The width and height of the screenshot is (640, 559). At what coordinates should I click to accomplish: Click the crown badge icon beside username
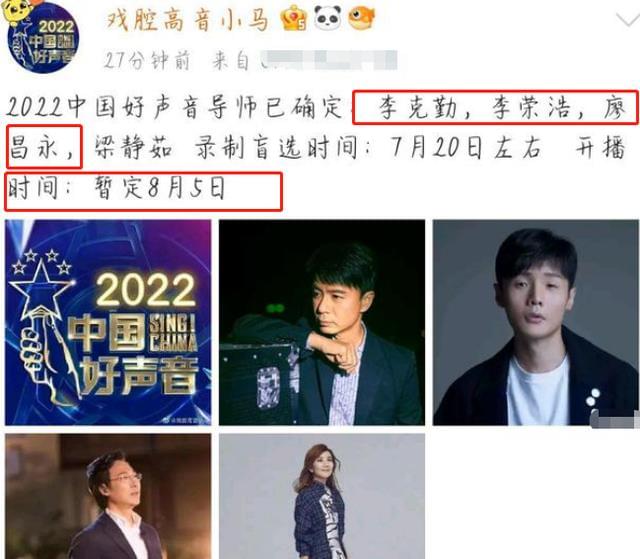coord(294,19)
